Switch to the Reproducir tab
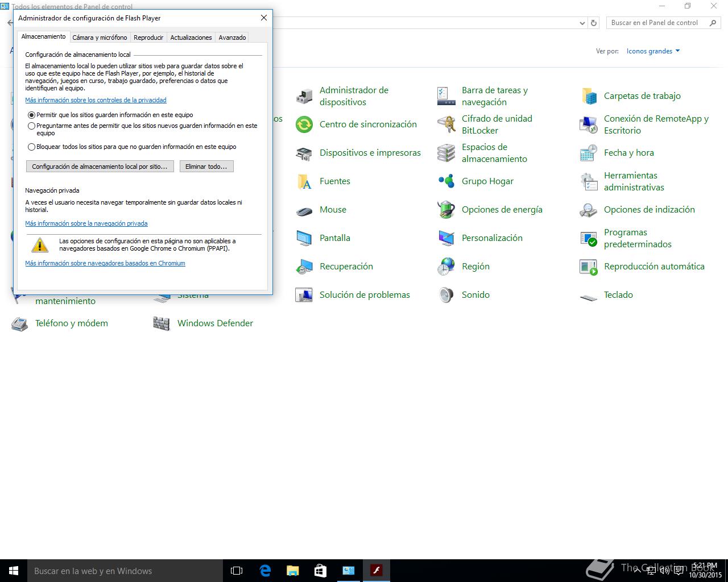 pyautogui.click(x=148, y=38)
